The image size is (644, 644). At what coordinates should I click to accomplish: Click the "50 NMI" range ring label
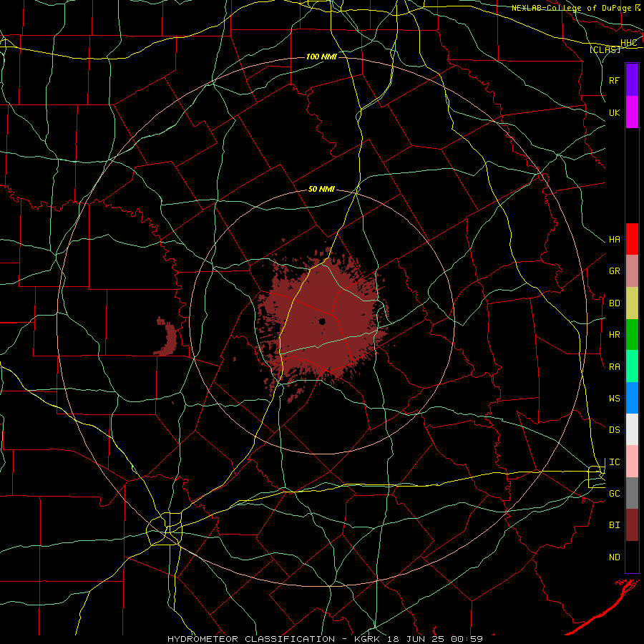coord(321,190)
